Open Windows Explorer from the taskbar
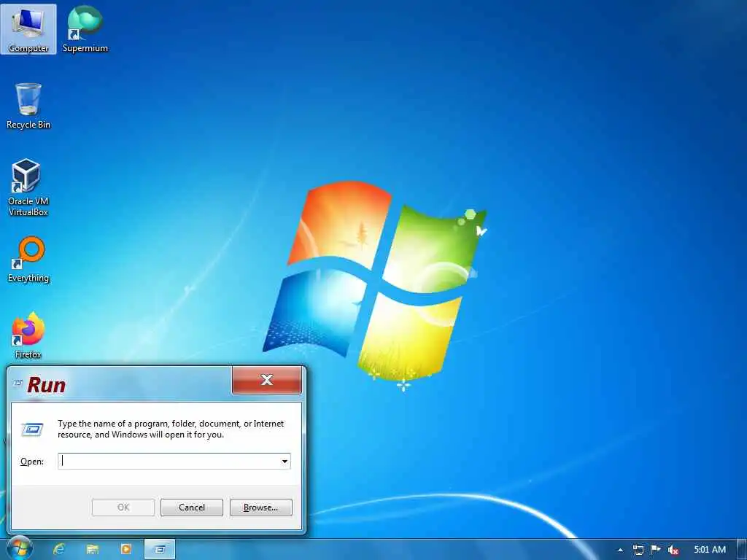 pyautogui.click(x=93, y=549)
